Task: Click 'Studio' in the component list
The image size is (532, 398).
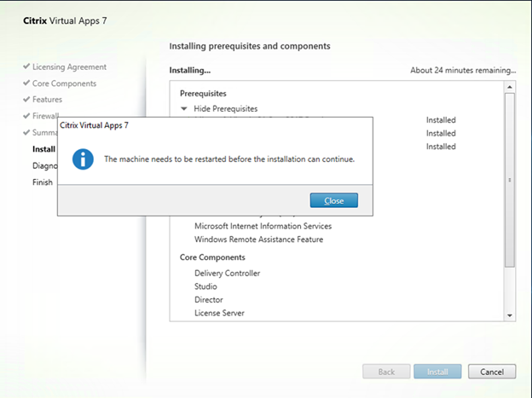Action: click(x=205, y=286)
